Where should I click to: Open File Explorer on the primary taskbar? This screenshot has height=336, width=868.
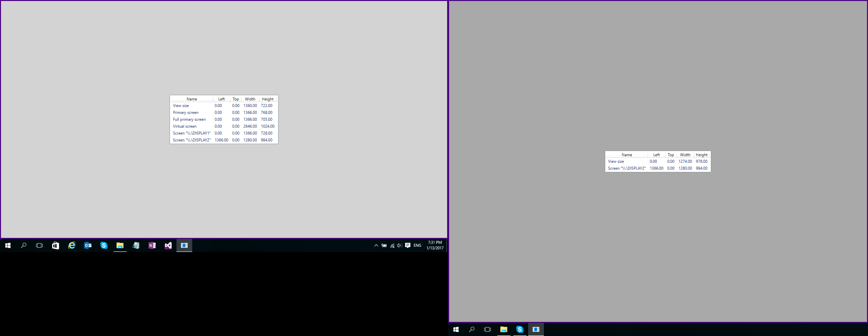[x=120, y=245]
